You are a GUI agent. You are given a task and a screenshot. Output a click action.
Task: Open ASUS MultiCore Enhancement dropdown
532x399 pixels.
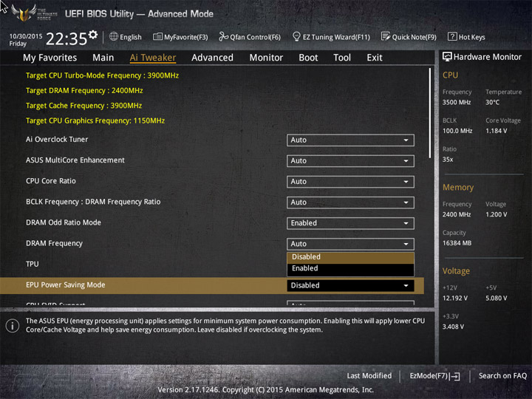pyautogui.click(x=350, y=161)
